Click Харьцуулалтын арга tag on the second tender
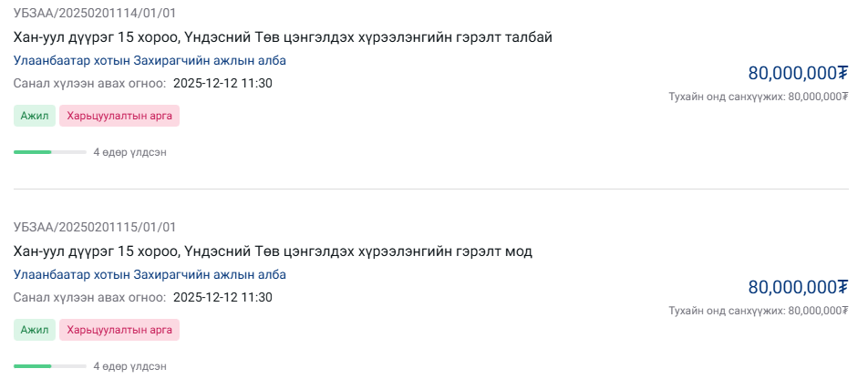This screenshot has width=868, height=379. [119, 330]
